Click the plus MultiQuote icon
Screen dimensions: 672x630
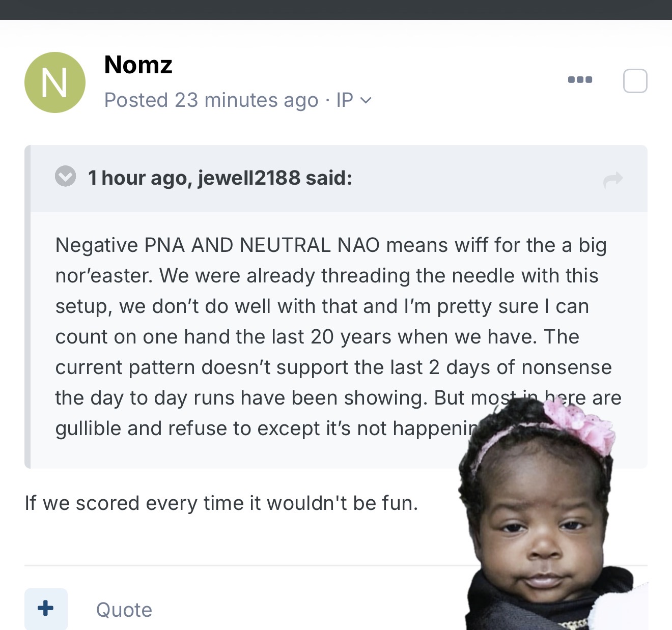click(46, 608)
